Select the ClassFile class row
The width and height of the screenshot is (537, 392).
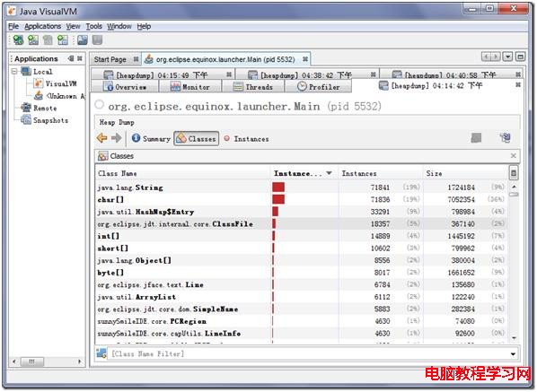302,223
